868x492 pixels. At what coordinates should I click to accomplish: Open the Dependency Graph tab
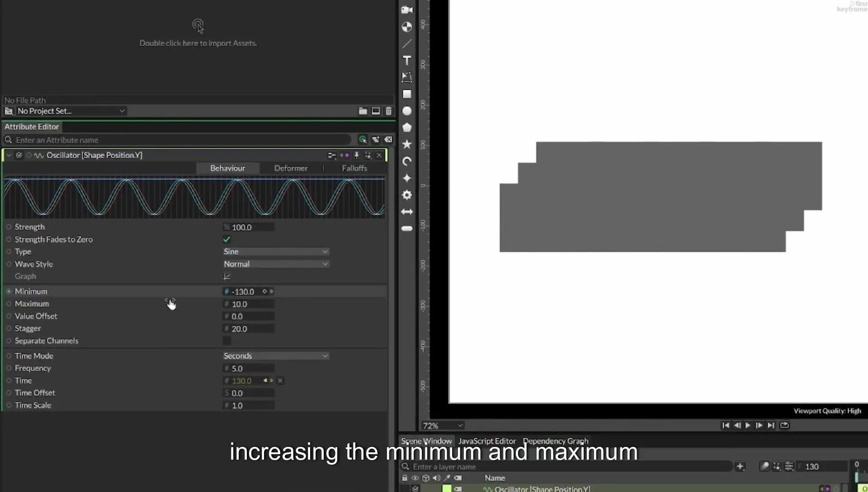(x=556, y=441)
